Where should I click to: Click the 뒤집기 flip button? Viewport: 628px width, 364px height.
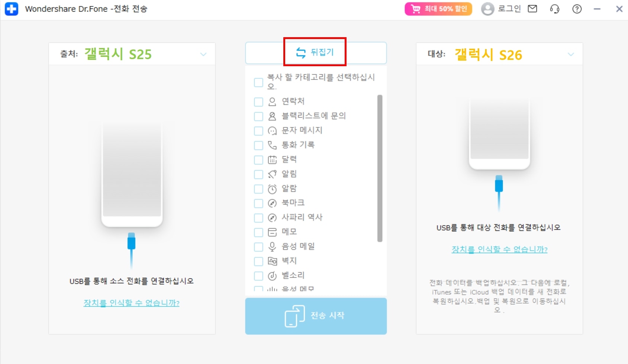(315, 52)
